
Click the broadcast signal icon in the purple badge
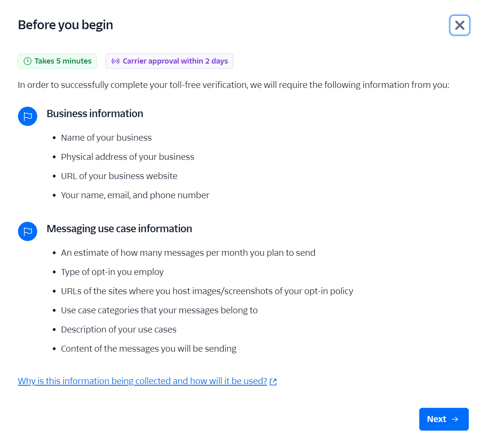point(115,61)
